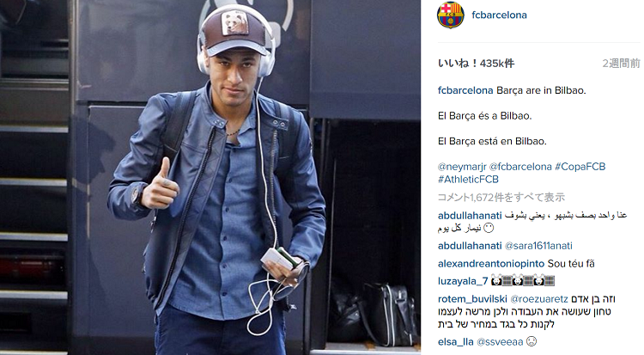Open the @roezuaretz mention

point(539,299)
